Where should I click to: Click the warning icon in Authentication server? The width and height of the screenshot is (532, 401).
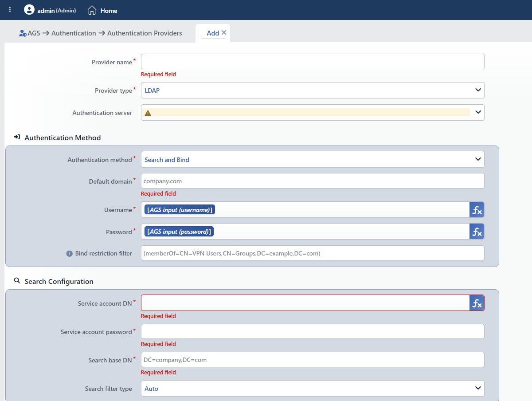pos(148,113)
